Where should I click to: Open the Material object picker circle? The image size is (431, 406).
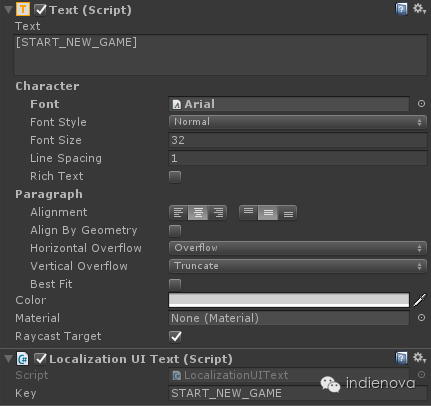[x=421, y=318]
